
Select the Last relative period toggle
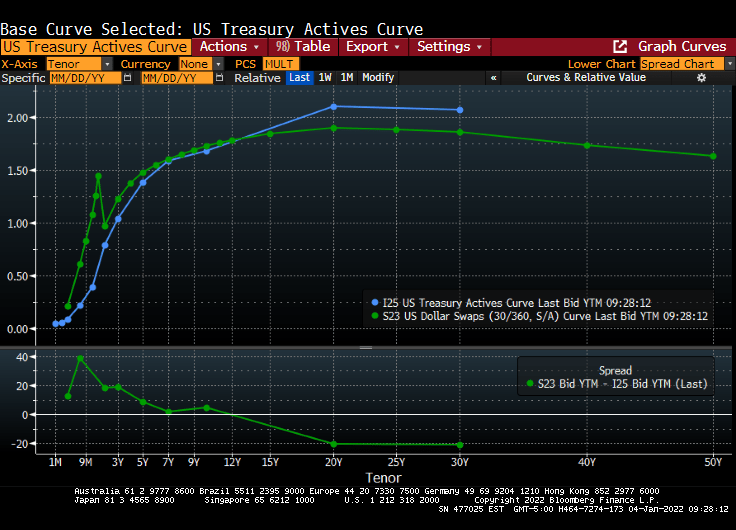pos(299,78)
